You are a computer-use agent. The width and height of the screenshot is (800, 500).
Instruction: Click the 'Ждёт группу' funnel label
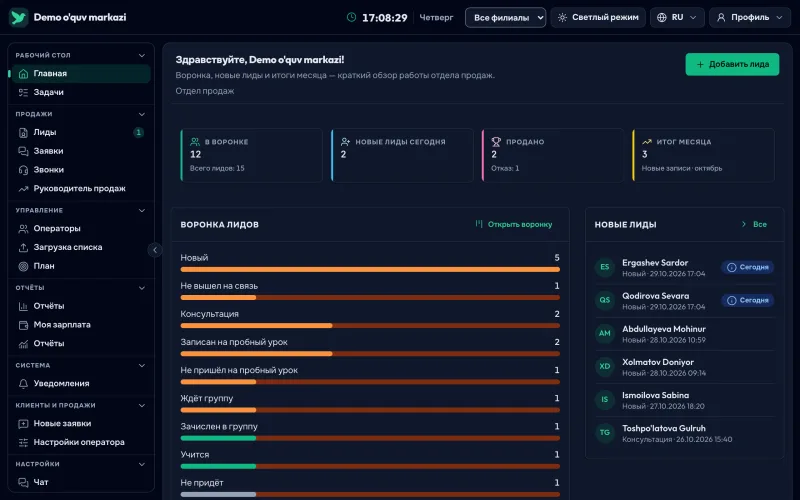(207, 398)
